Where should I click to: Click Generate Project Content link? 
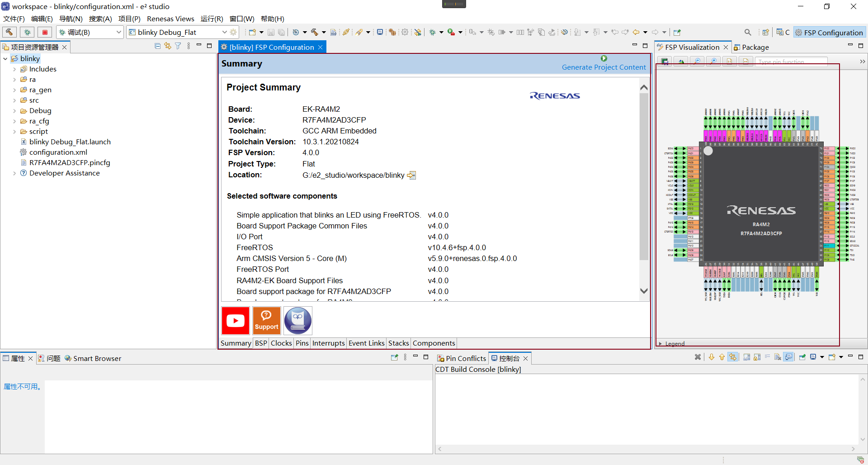coord(604,67)
